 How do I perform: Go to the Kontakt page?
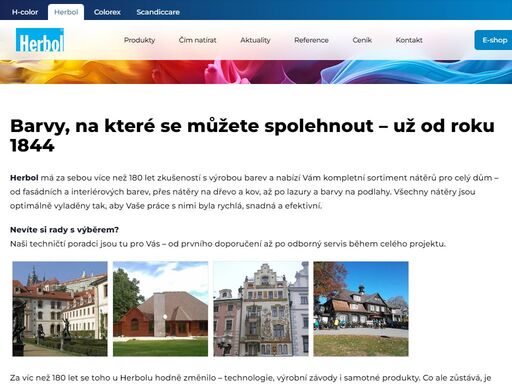point(409,40)
